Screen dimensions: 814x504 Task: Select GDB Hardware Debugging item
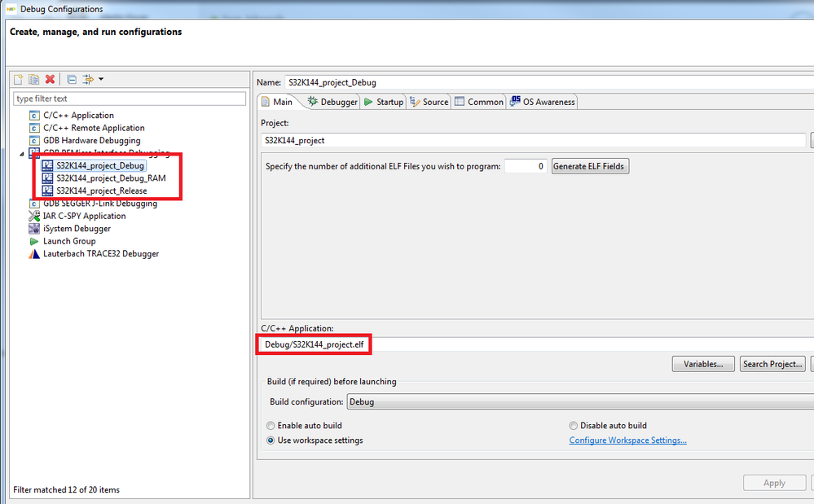click(x=92, y=141)
